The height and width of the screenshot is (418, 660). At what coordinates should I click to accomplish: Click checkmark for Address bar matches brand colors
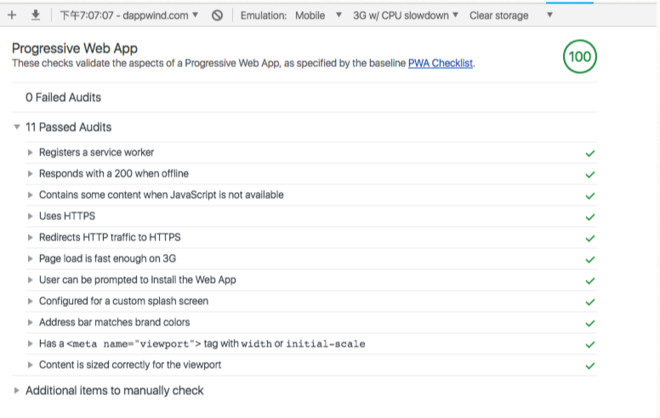590,323
